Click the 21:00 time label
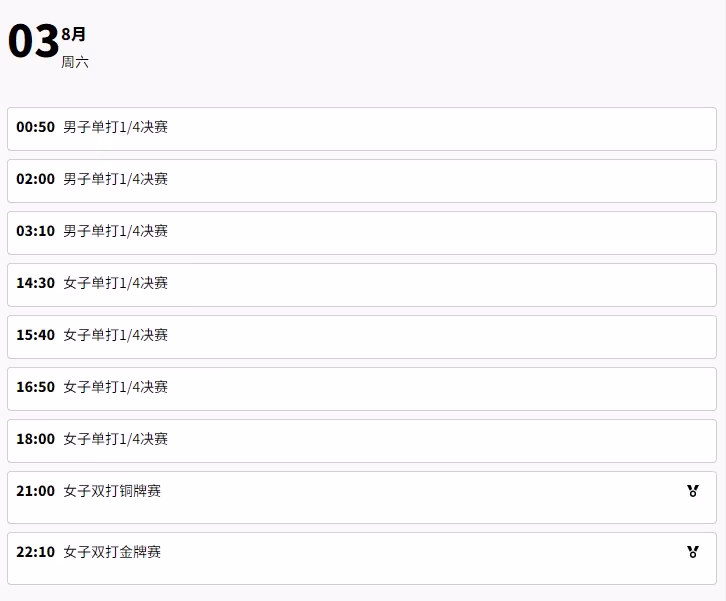 tap(36, 491)
